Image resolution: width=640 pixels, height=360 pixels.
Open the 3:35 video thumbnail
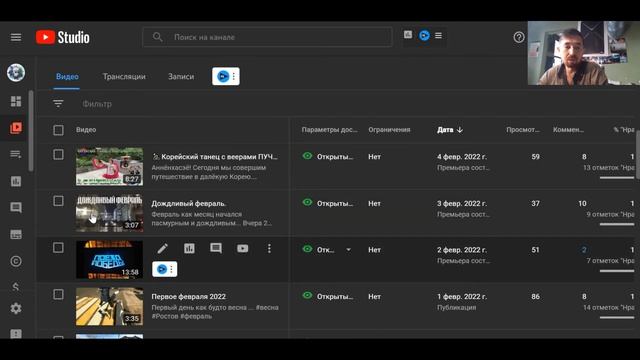pyautogui.click(x=109, y=306)
